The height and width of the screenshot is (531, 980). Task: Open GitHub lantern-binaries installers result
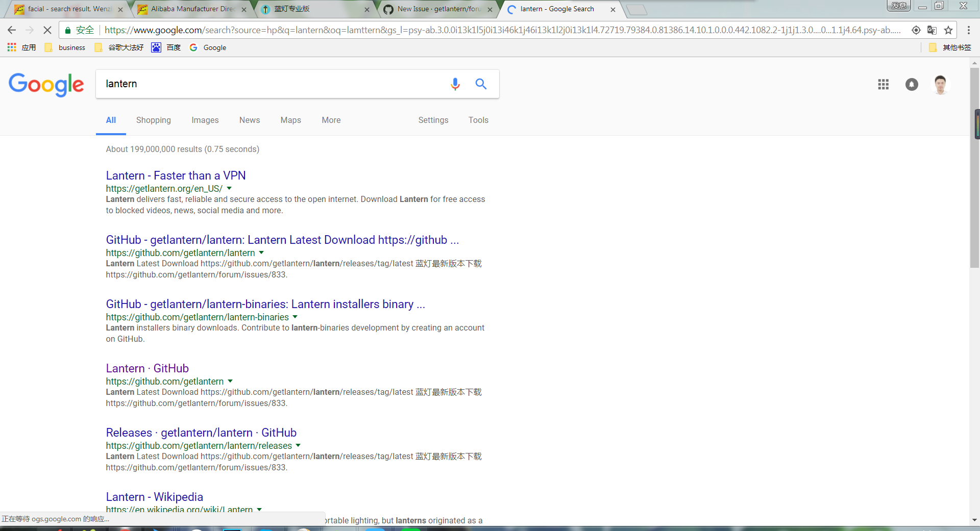(265, 304)
